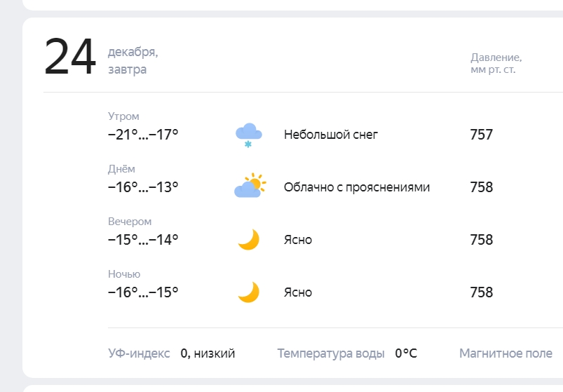Click the 'декабря, завтра' date label

pos(133,61)
